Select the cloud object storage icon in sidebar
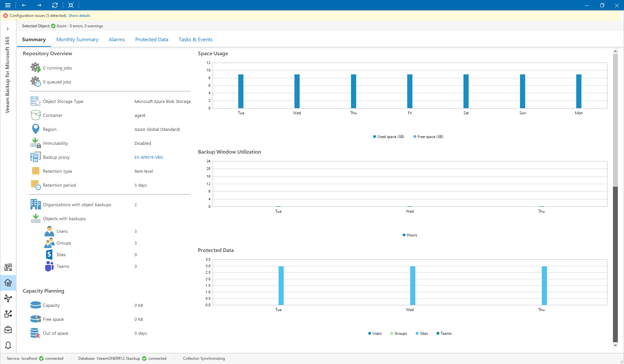624x364 pixels. (x=8, y=283)
